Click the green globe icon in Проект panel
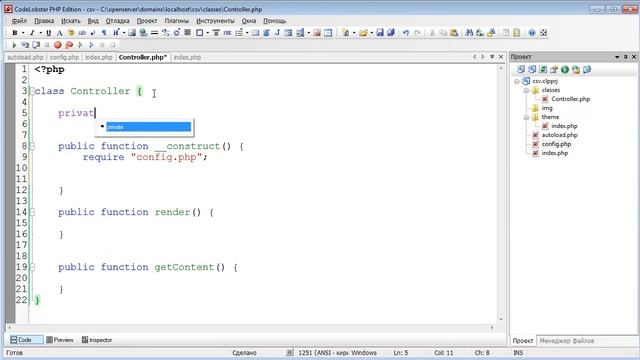This screenshot has width=640, height=360. tap(565, 70)
